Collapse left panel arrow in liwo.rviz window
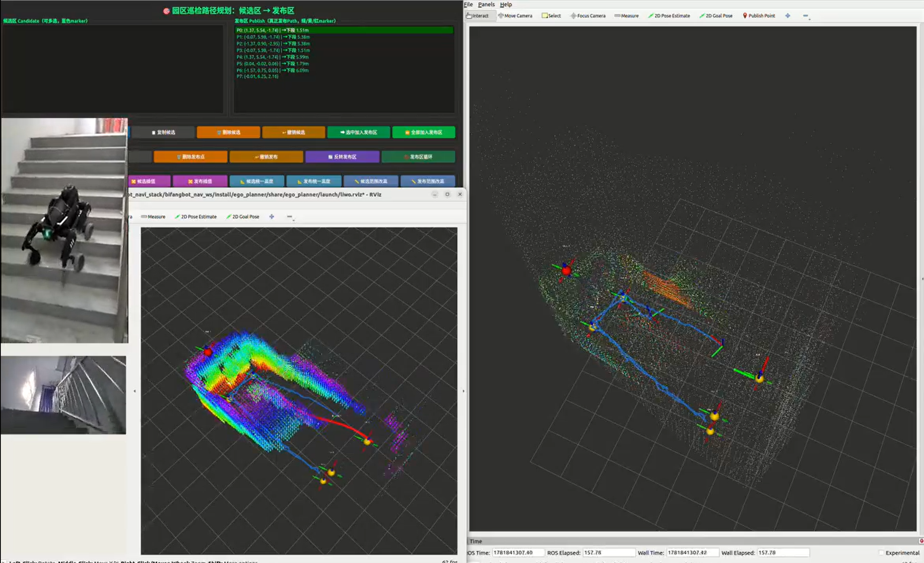Image resolution: width=924 pixels, height=563 pixels. point(135,391)
